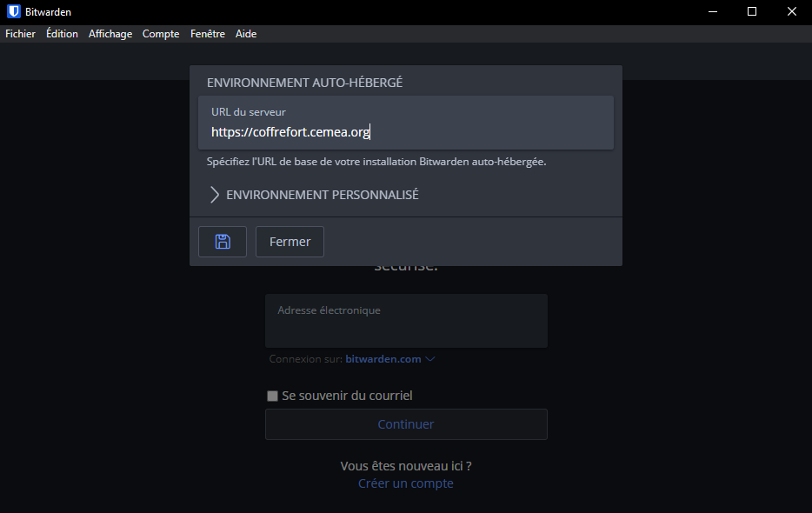Screen dimensions: 812x513
Task: Open the Affichage menu
Action: pyautogui.click(x=110, y=34)
